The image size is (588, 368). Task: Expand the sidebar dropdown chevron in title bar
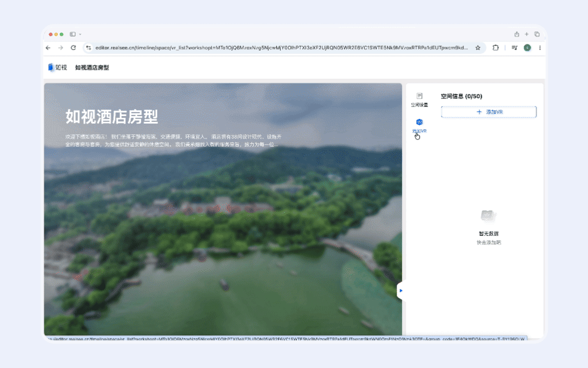(80, 34)
